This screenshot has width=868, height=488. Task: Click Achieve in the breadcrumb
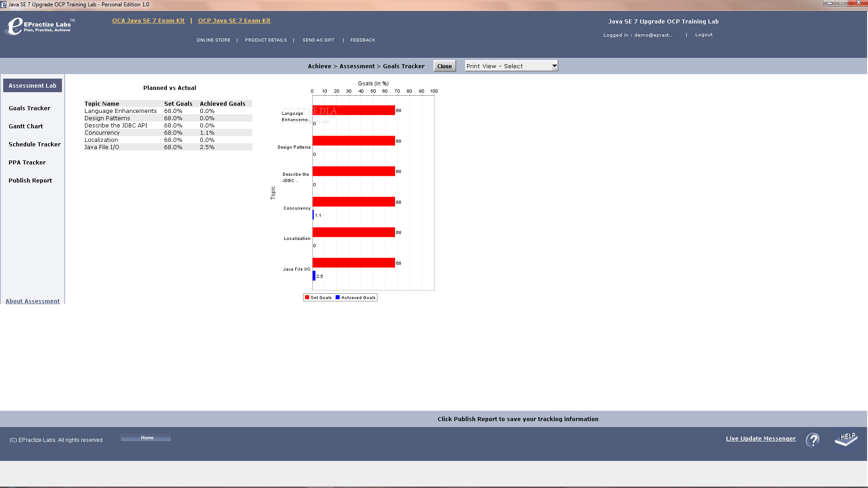pos(320,66)
